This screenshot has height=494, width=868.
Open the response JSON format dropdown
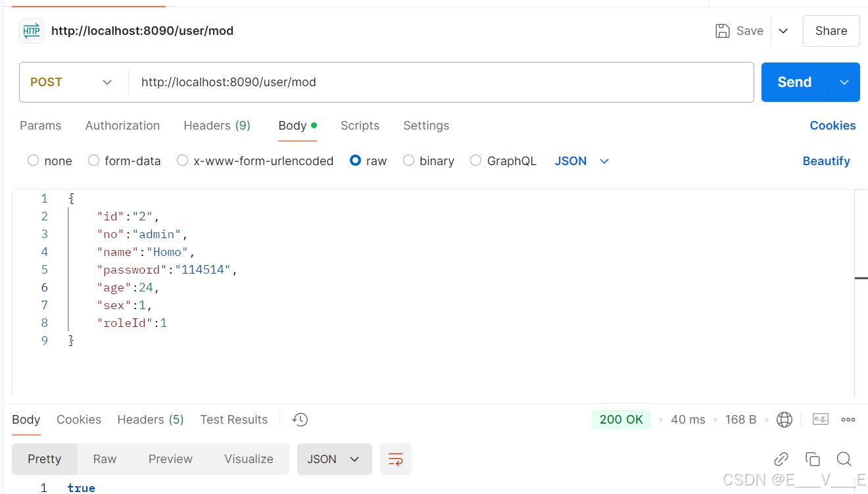(335, 459)
